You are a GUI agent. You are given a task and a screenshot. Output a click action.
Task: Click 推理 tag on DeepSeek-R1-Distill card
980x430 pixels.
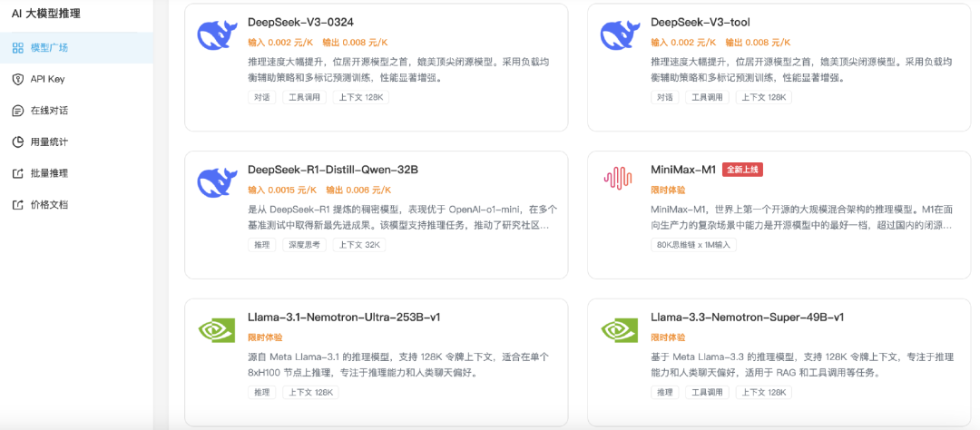pos(261,245)
